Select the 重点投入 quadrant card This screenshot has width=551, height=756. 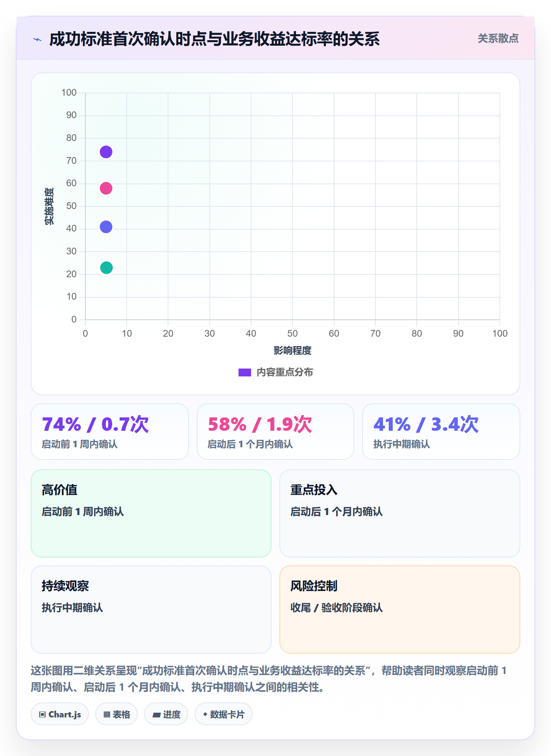pos(400,513)
